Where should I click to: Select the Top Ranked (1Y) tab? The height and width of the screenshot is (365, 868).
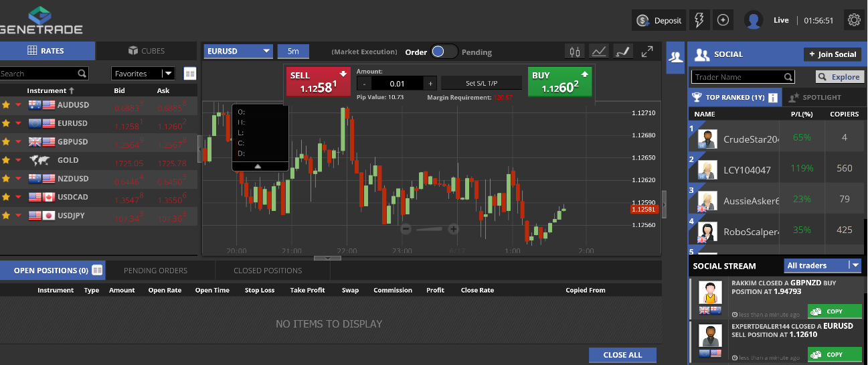[x=735, y=98]
